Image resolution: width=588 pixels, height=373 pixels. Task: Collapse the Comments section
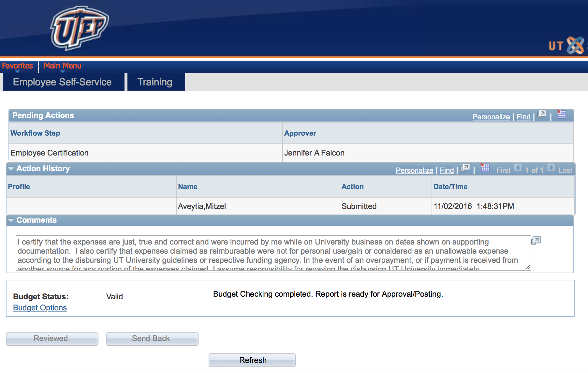[x=11, y=220]
